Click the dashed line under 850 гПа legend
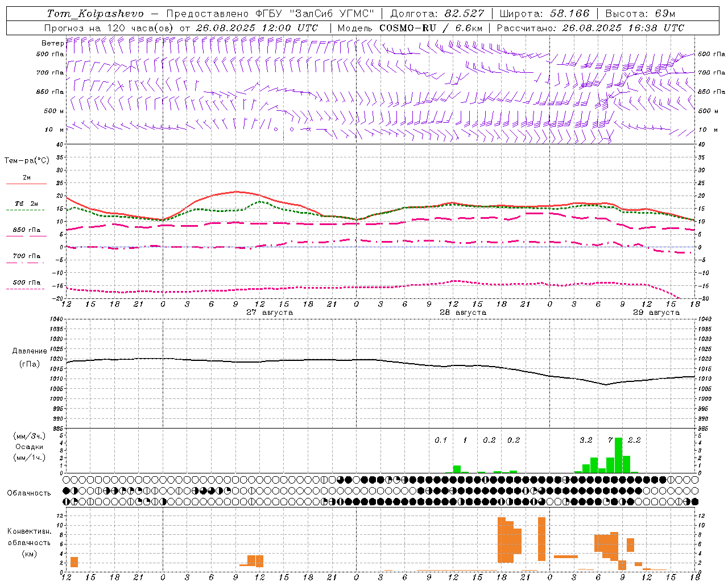This screenshot has width=728, height=582. [x=26, y=236]
